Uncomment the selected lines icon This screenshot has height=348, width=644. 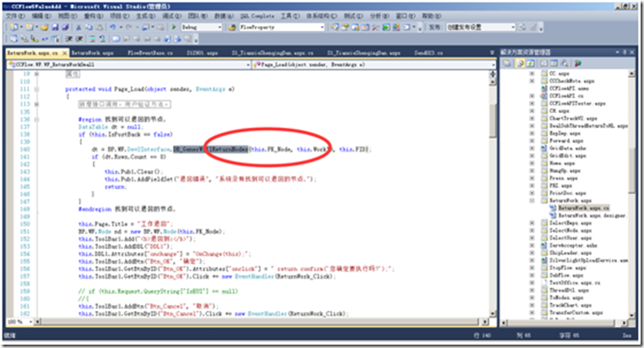(102, 39)
